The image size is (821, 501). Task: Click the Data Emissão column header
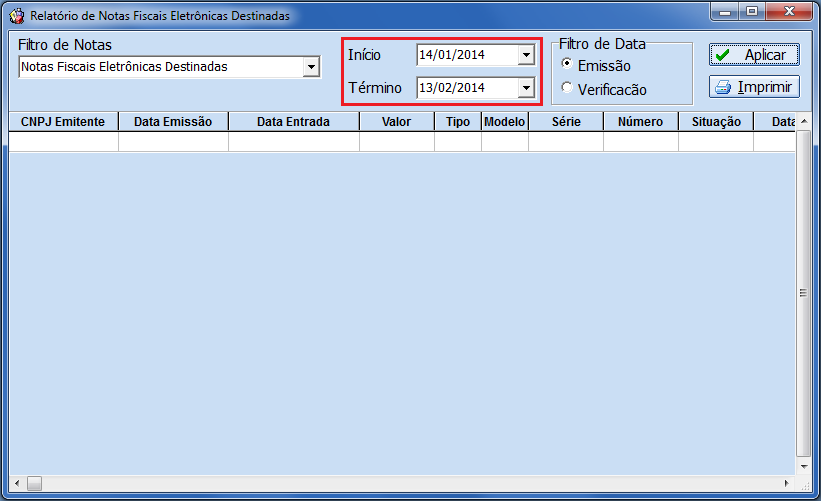tap(173, 122)
